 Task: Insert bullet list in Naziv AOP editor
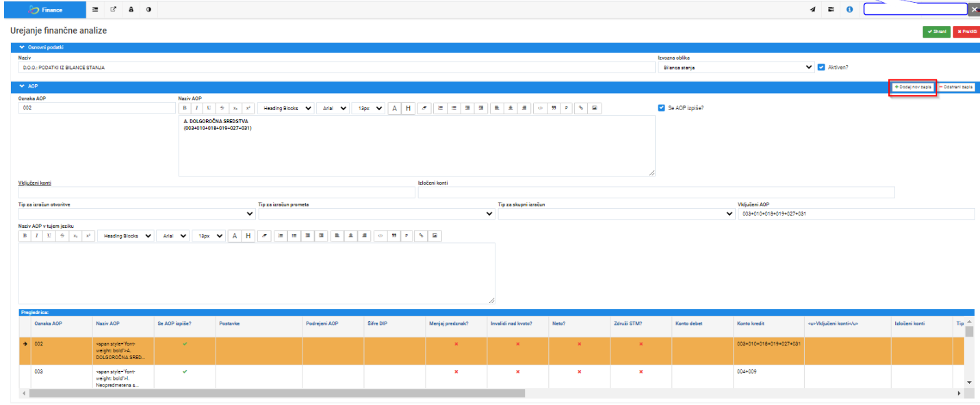454,108
